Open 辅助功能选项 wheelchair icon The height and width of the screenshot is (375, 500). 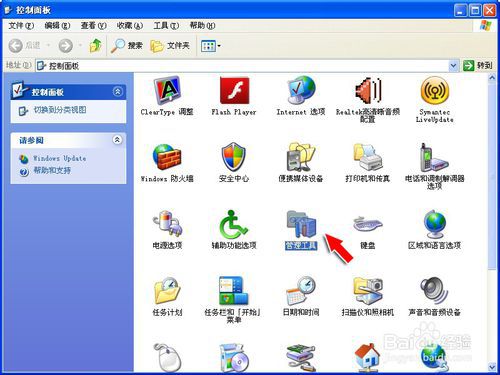coord(234,229)
